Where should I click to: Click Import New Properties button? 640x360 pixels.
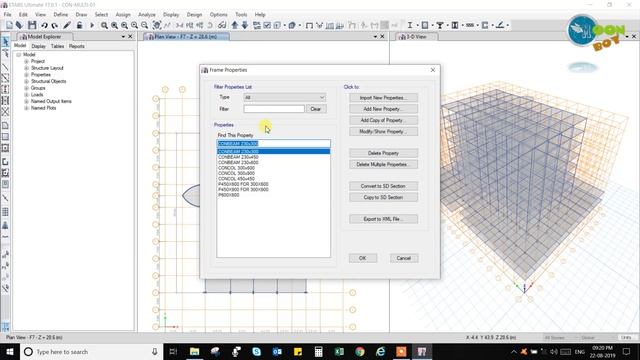tap(383, 98)
